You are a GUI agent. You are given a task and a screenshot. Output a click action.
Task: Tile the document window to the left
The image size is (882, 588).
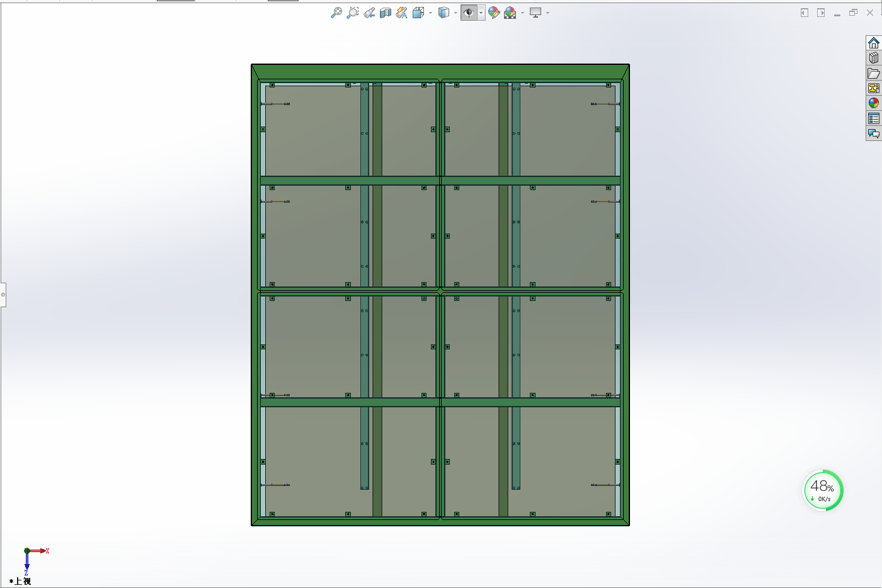805,13
